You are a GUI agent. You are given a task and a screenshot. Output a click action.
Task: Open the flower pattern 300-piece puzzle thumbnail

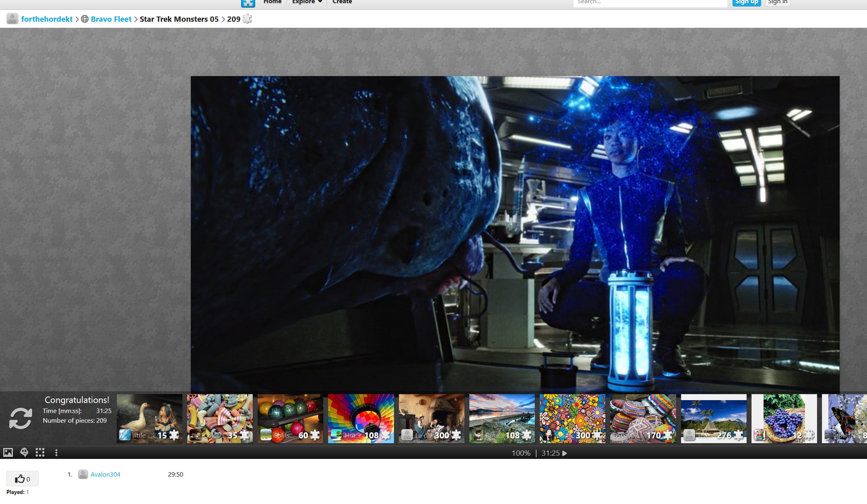click(x=572, y=419)
